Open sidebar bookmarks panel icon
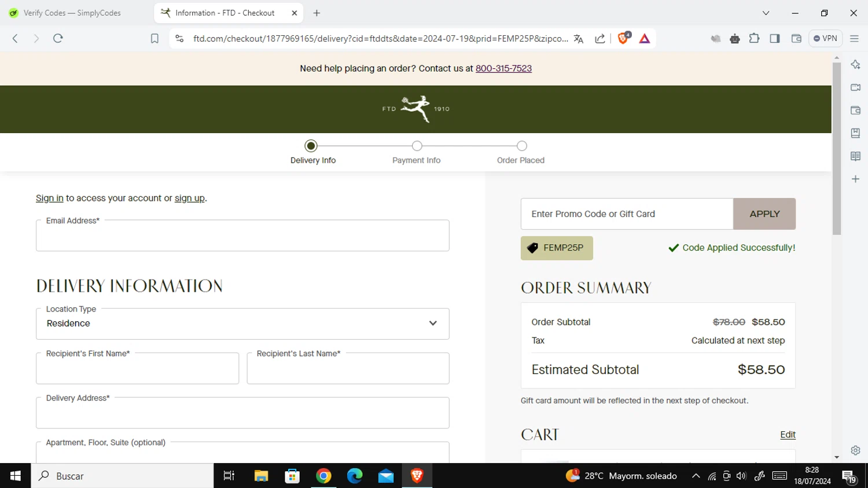 (855, 133)
